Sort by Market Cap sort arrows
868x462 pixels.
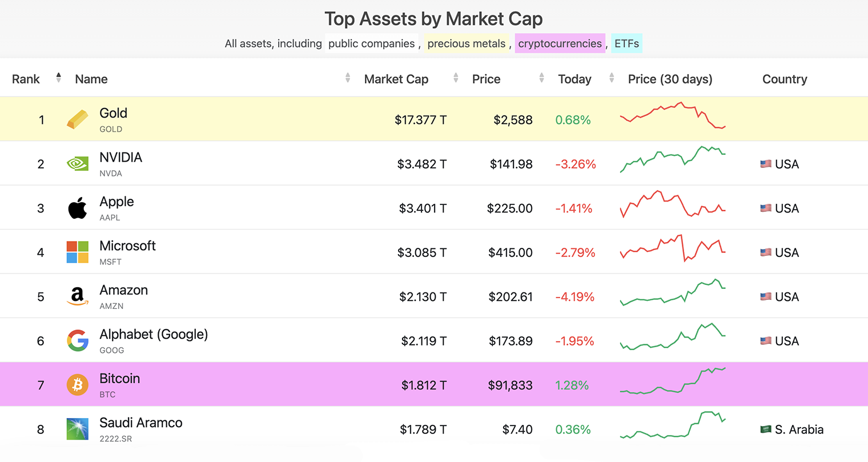(456, 78)
